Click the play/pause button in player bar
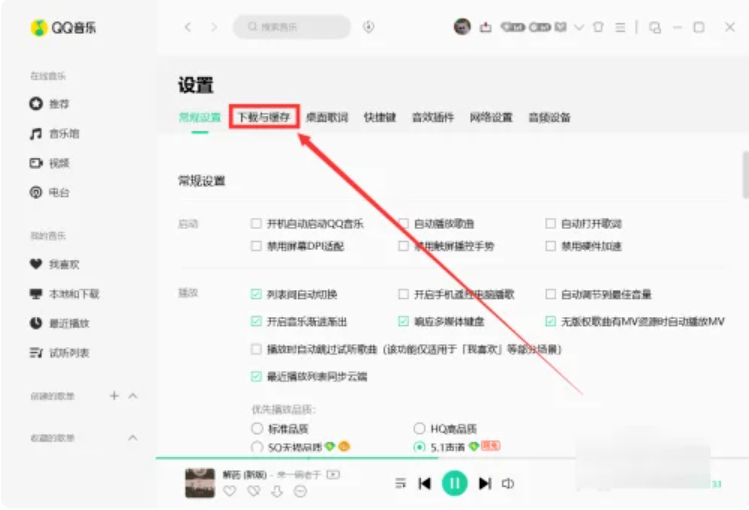Screen dimensions: 749x510 [455, 483]
